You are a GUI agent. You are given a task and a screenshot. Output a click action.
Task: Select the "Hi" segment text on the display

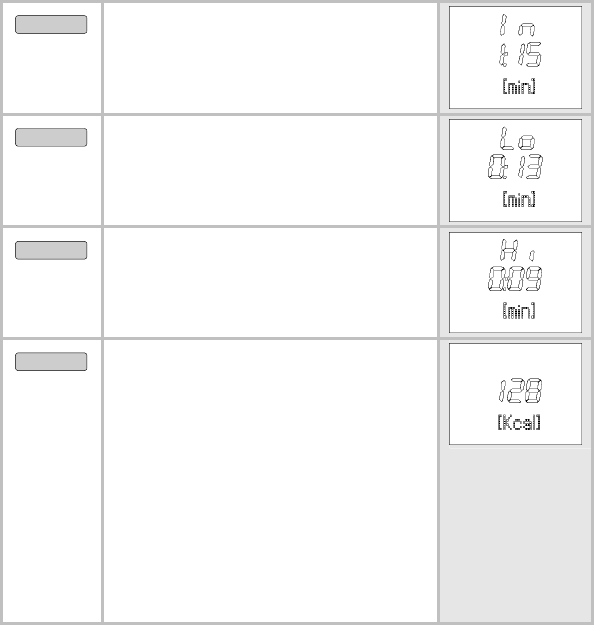517,250
